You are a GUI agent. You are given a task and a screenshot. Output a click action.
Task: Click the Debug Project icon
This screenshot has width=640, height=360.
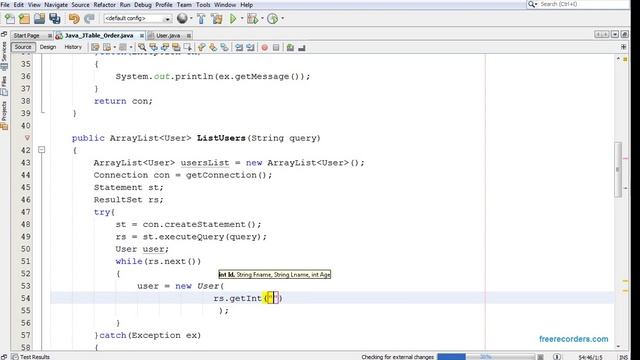(252, 18)
